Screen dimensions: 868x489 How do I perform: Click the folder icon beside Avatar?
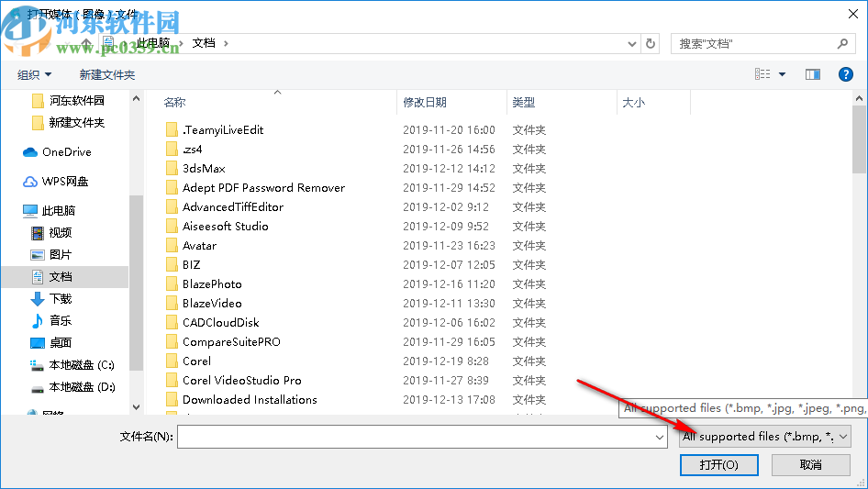172,245
